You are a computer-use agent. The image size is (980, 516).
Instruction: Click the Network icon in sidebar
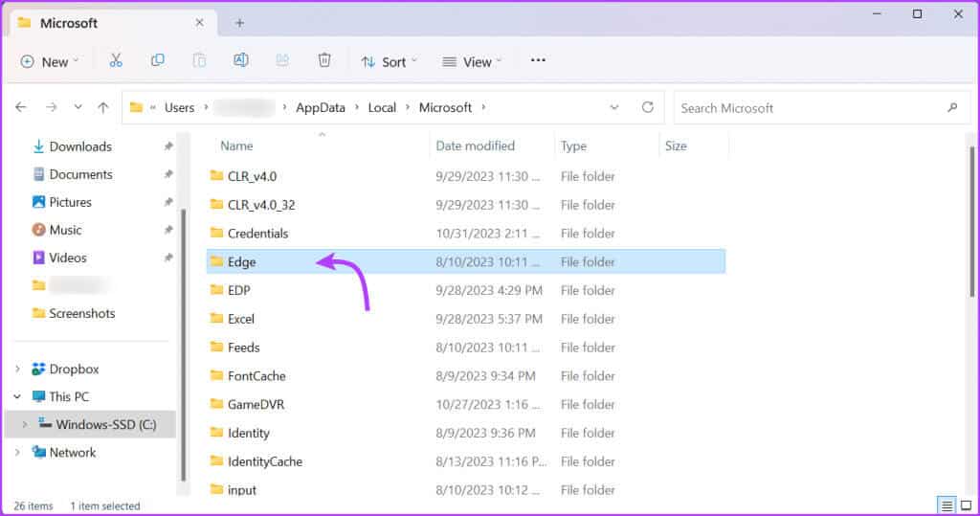(38, 452)
